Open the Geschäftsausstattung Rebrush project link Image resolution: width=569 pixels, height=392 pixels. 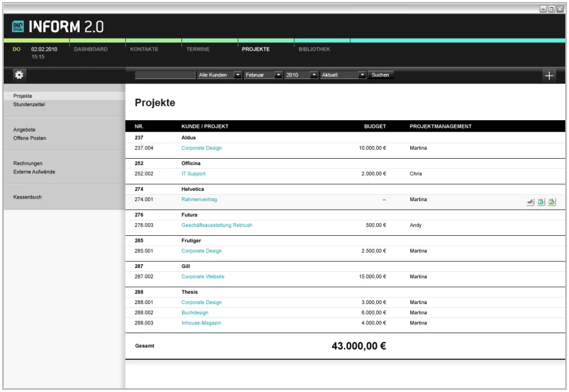click(x=217, y=225)
